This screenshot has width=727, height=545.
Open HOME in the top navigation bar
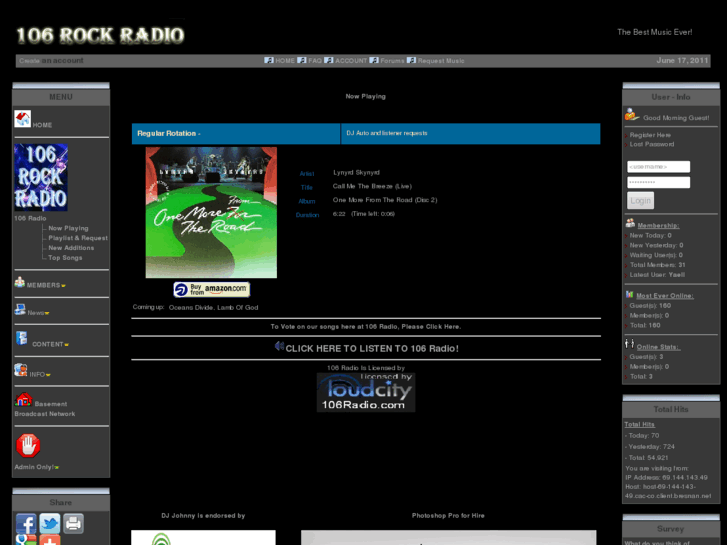[285, 61]
